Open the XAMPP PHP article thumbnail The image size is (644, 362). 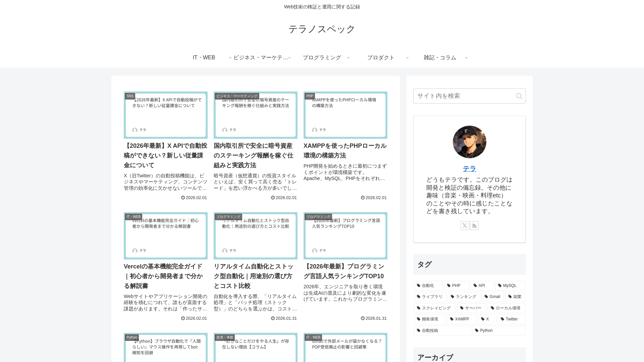click(x=345, y=115)
